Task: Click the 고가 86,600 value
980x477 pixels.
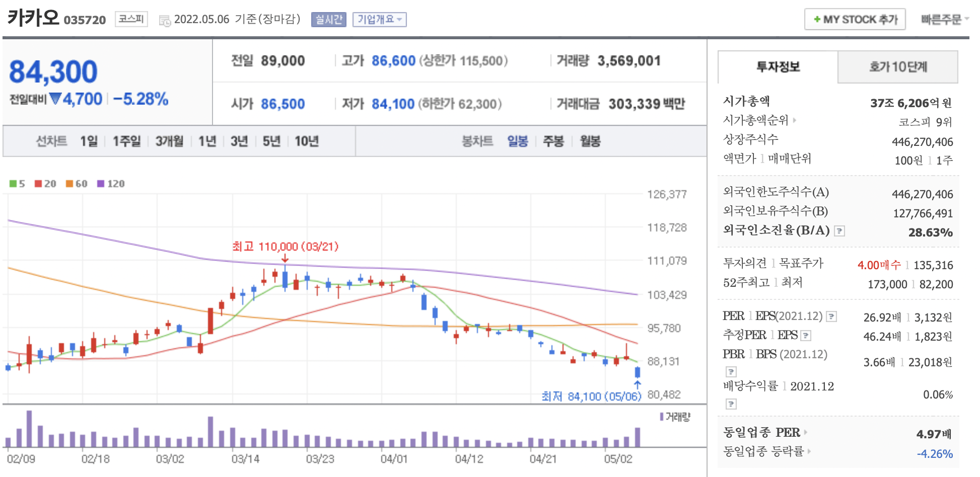Action: pyautogui.click(x=393, y=61)
